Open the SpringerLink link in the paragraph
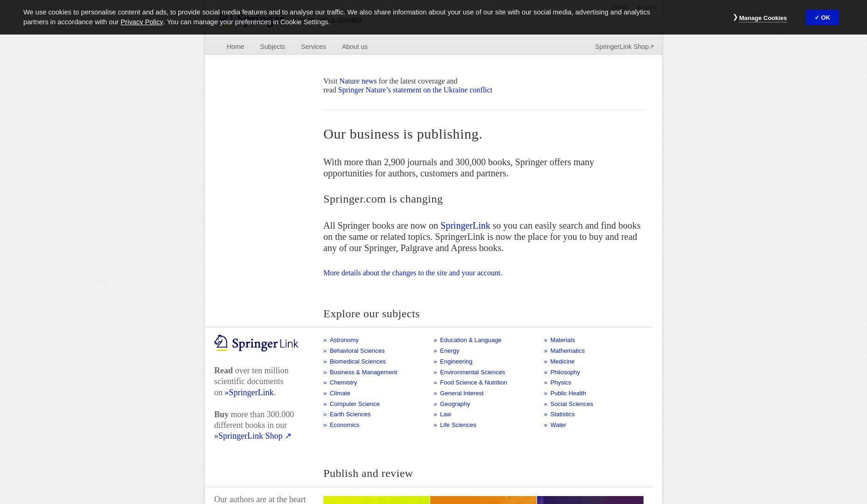 coord(465,225)
